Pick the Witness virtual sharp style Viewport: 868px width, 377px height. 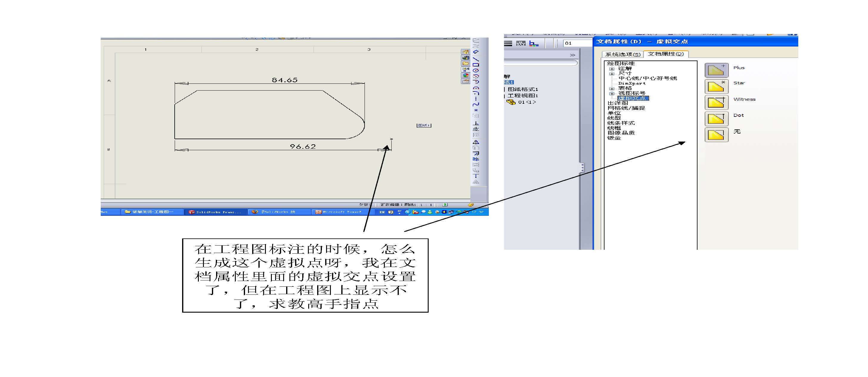click(716, 103)
